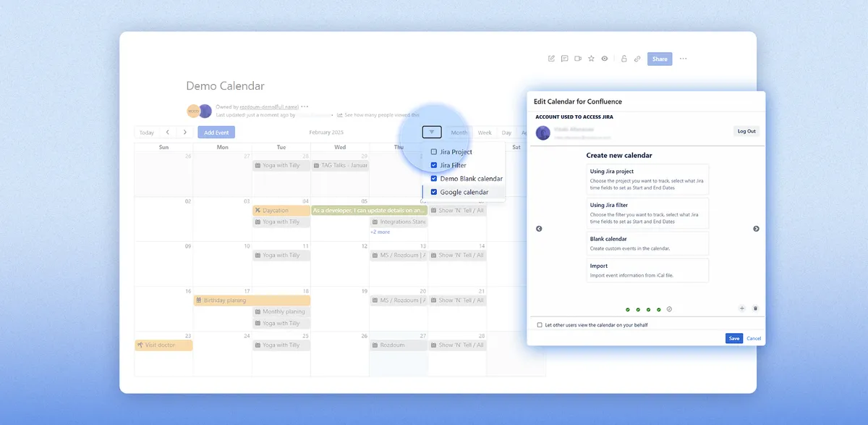The height and width of the screenshot is (425, 868).
Task: Open the Monthly planing event
Action: [281, 311]
